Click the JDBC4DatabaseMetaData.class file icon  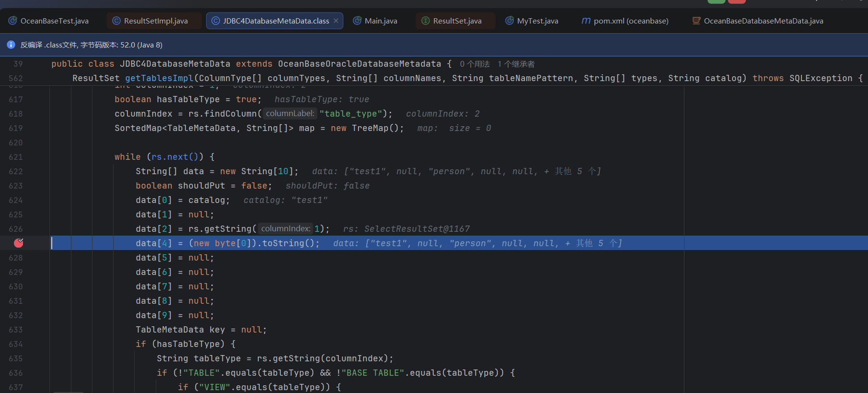coord(215,21)
